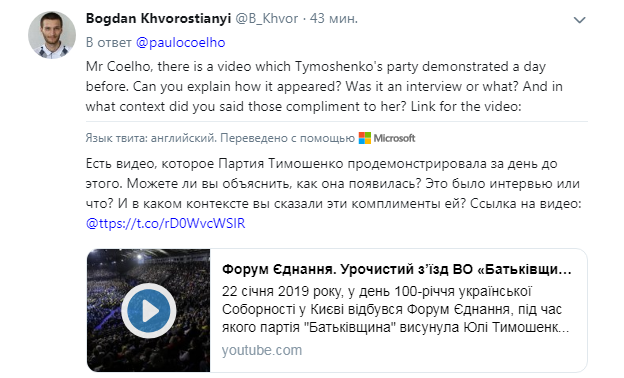Screen dimensions: 624x378
Task: Open Bogdan Khvorostianyi's profile avatar
Action: tap(52, 35)
